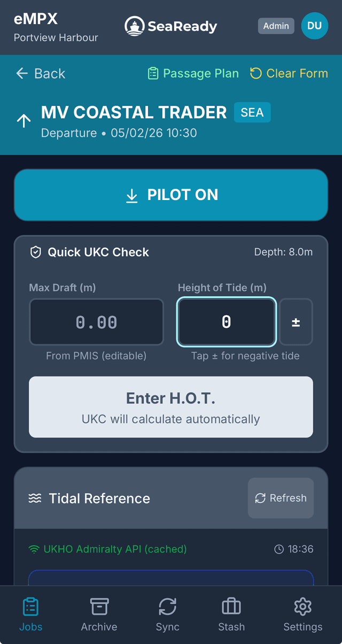This screenshot has width=342, height=644.
Task: Click the Quick UKC shield icon
Action: (x=35, y=252)
